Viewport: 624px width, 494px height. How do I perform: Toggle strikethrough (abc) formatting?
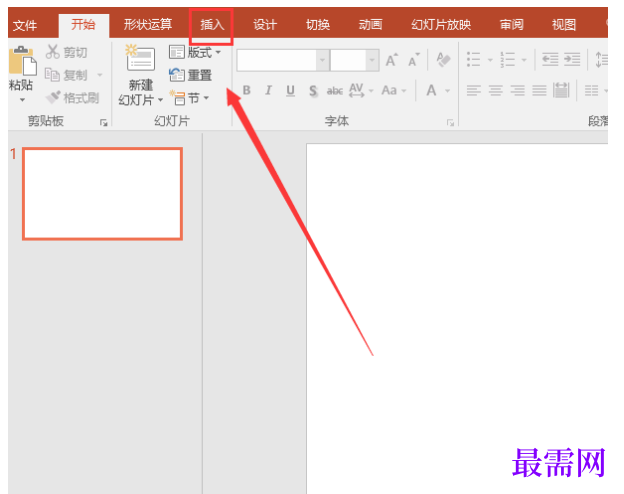tap(335, 91)
